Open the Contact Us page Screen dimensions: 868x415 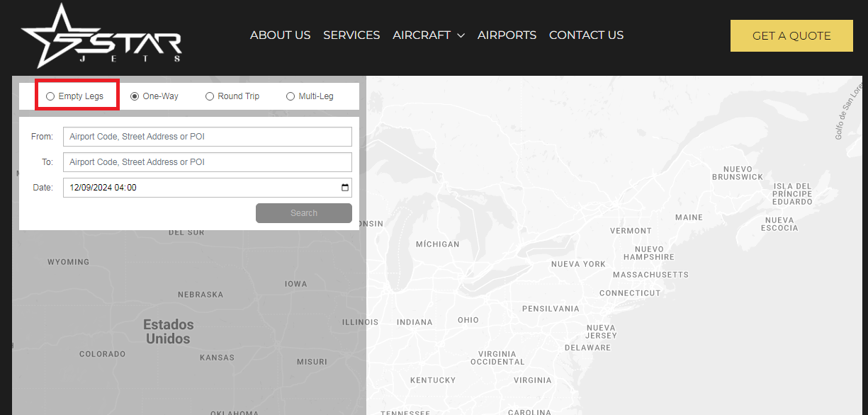tap(586, 35)
